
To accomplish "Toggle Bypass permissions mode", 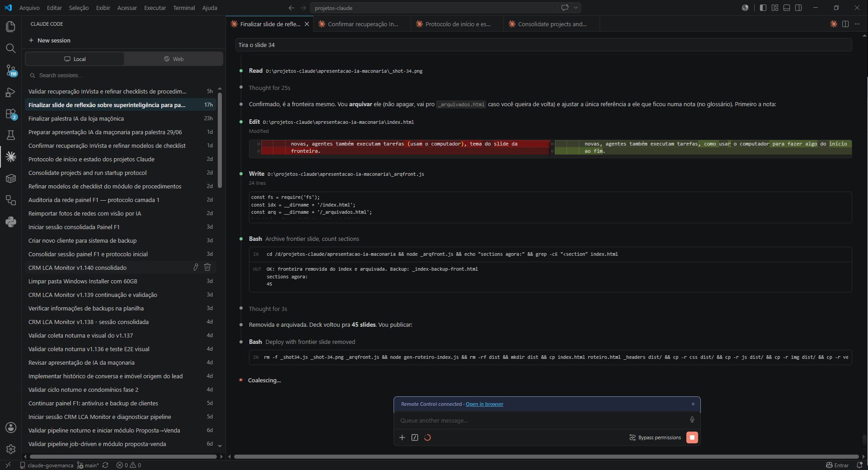I will (655, 437).
